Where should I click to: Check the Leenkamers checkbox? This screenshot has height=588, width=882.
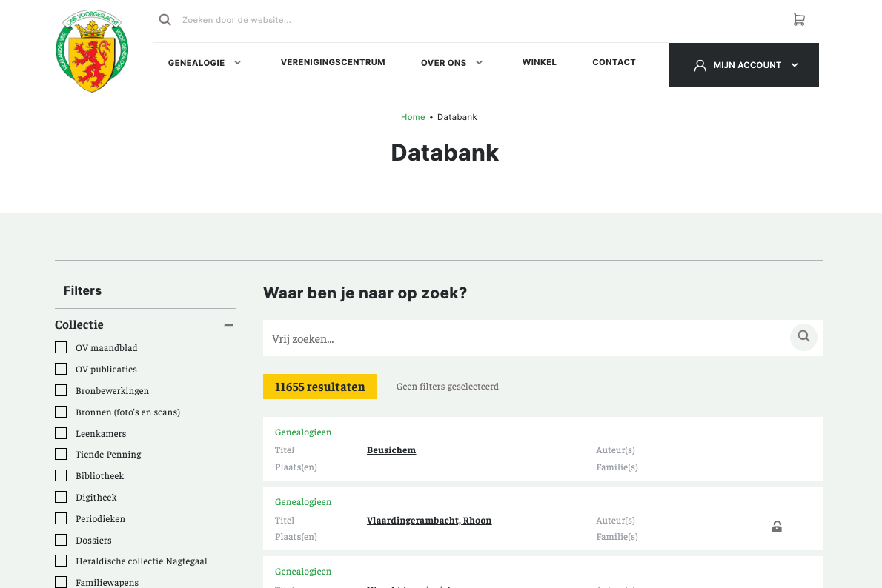[x=61, y=432]
